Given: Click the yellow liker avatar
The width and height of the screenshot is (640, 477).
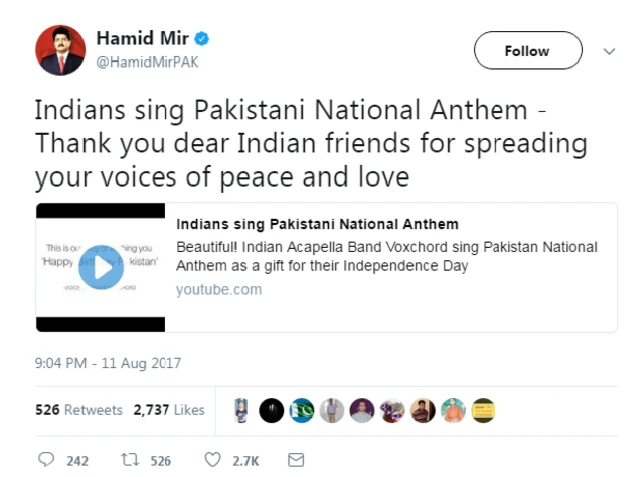Looking at the screenshot, I should coord(483,410).
